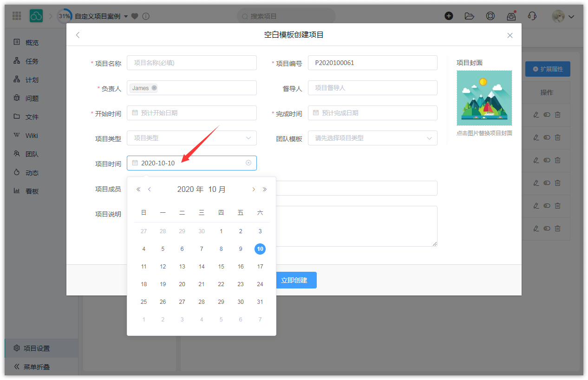The image size is (588, 380).
Task: Click the 项目编号 input field
Action: (x=372, y=63)
